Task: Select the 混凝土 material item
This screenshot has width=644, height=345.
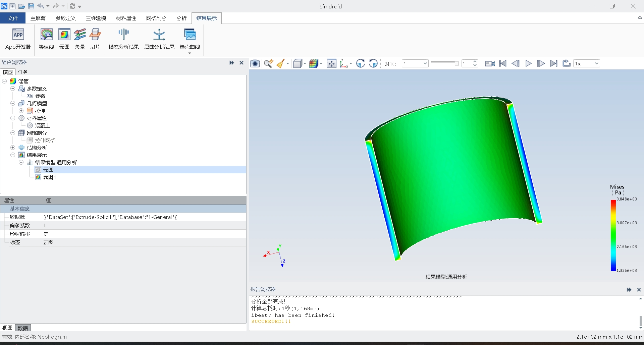Action: click(x=43, y=125)
